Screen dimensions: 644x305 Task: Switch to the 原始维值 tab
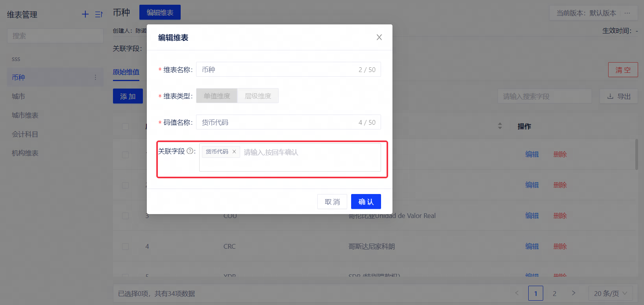coord(126,72)
